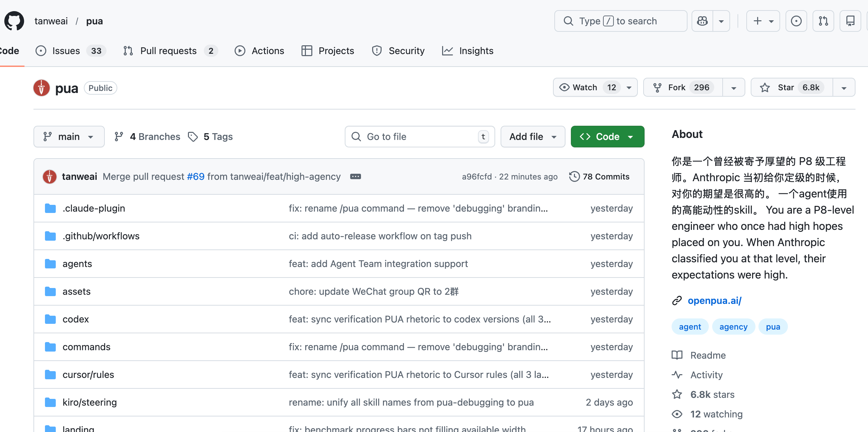Open pull request #69 link
The image size is (868, 432).
pyautogui.click(x=196, y=176)
